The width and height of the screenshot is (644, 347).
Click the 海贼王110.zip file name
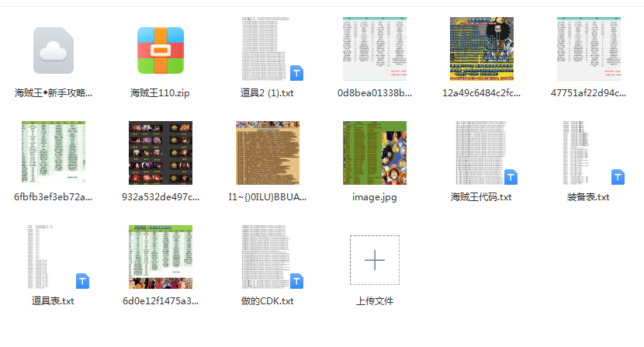pyautogui.click(x=160, y=93)
